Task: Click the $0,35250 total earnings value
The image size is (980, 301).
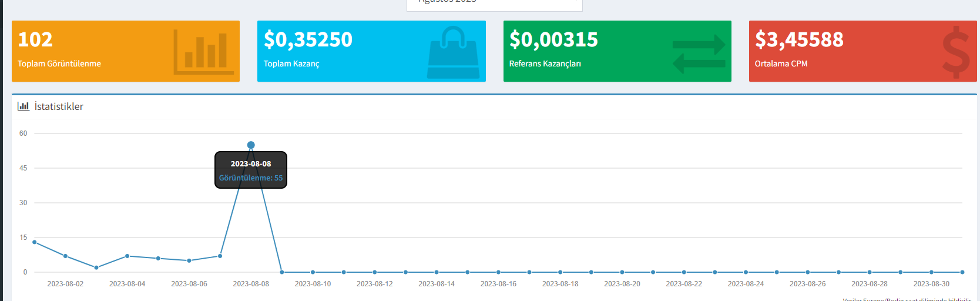Action: (308, 39)
